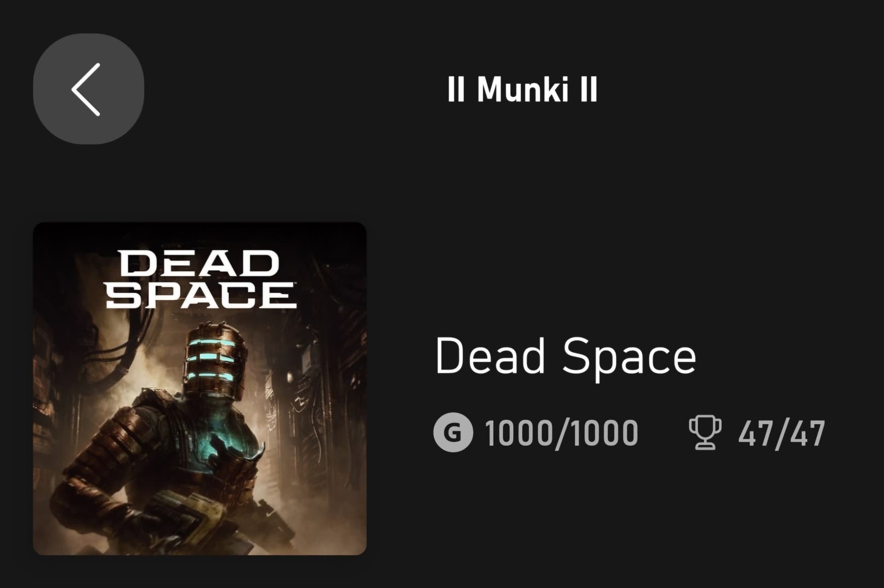Tap the gamerscore G icon
Image resolution: width=884 pixels, height=588 pixels.
(x=453, y=433)
